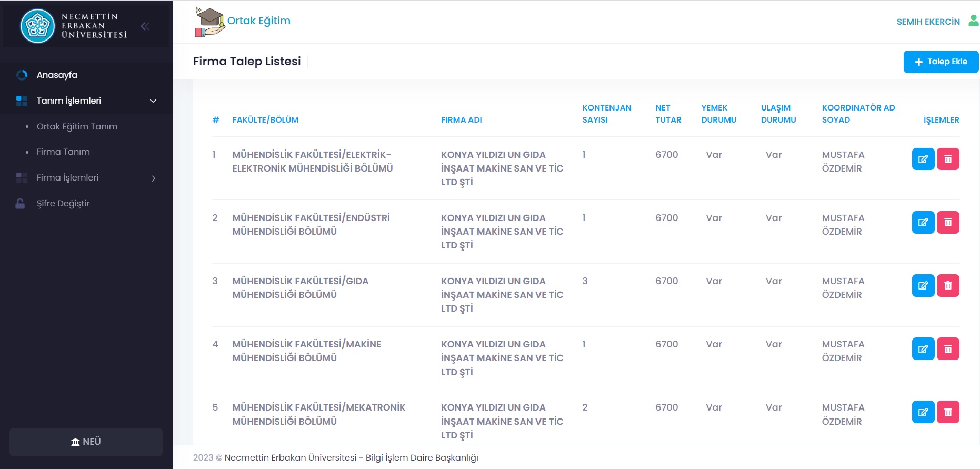Click edit icon for Elektrik-Elektronik row
The image size is (980, 469).
(923, 159)
